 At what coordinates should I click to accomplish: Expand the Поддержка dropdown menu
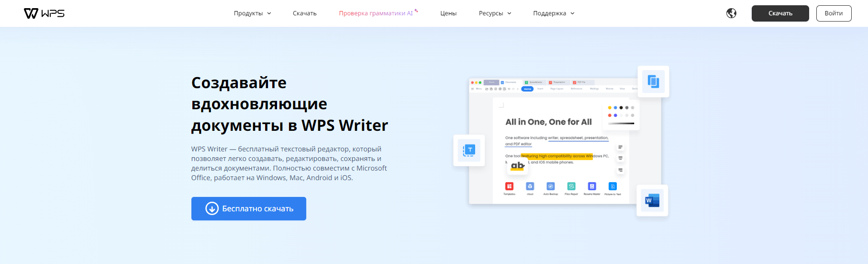tap(554, 13)
